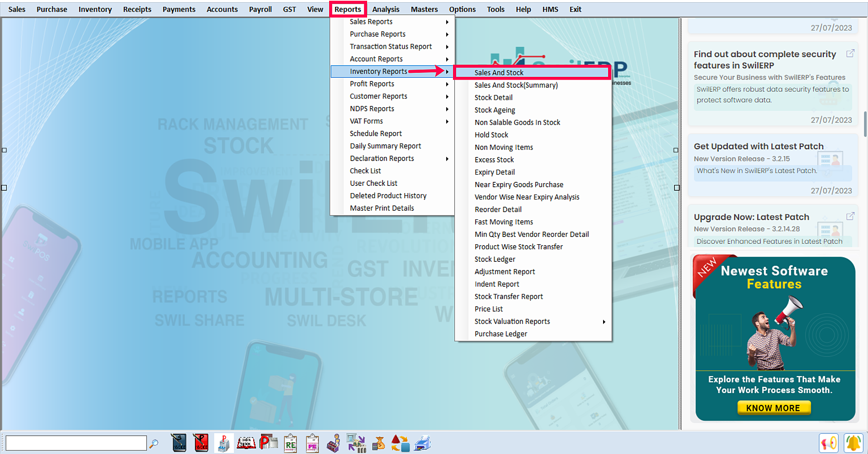Open external link icon on security features card
Screen dimensions: 868x454
pyautogui.click(x=850, y=53)
